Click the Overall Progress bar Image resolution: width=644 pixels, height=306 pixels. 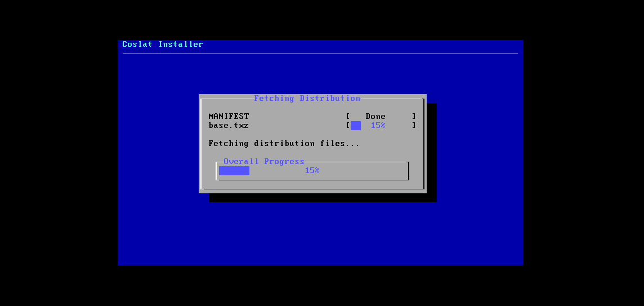click(x=312, y=171)
